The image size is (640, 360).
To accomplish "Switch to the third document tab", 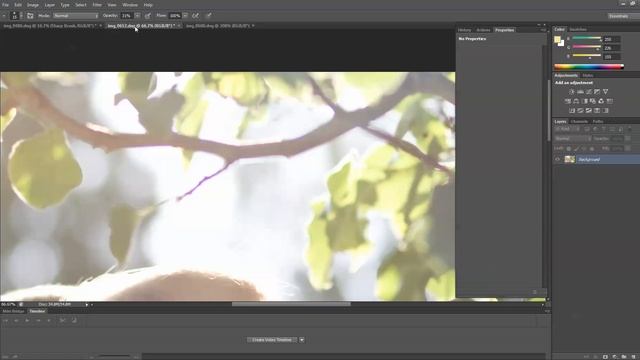I will pos(218,26).
